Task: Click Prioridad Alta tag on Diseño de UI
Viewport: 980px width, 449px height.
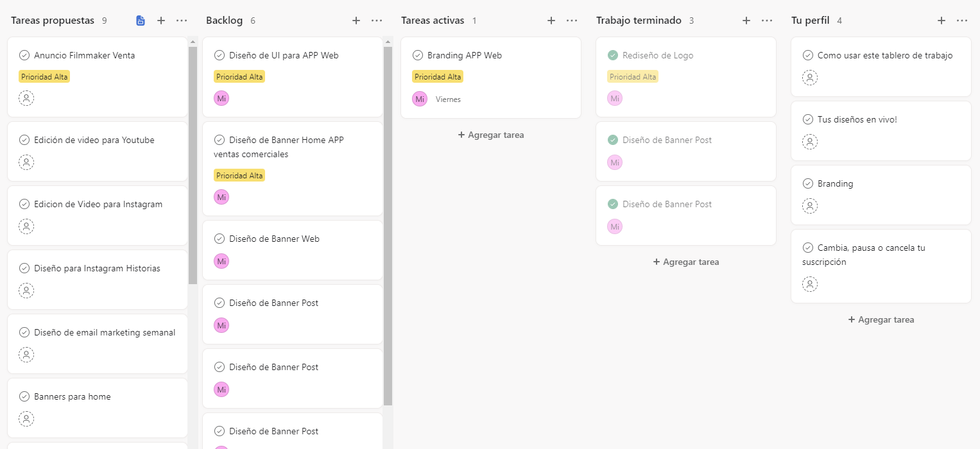Action: point(239,77)
